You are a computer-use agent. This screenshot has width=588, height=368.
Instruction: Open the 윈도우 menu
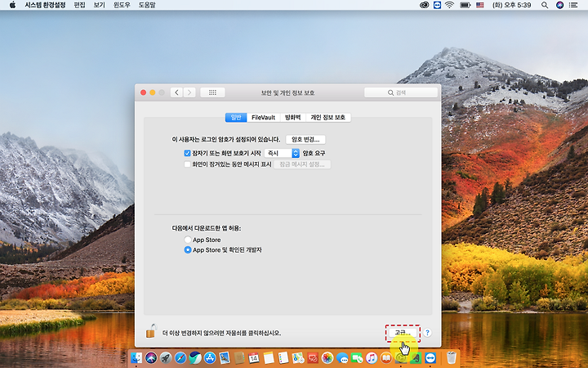click(x=122, y=5)
